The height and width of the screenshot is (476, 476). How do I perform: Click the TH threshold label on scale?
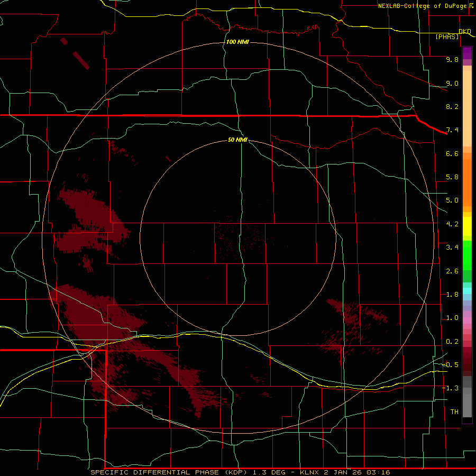pos(454,412)
